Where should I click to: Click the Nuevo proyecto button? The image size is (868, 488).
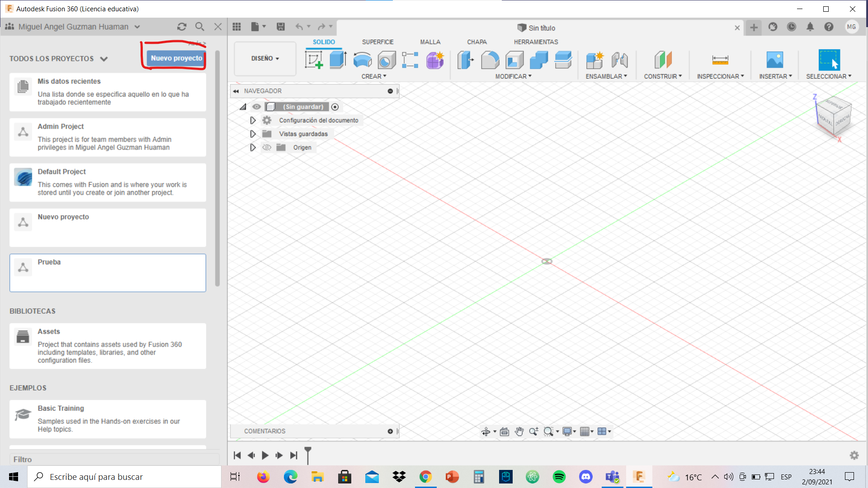(x=176, y=58)
